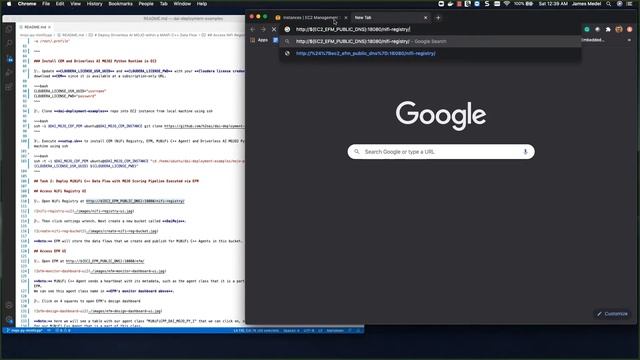Open the Edit menu
Image resolution: width=640 pixels, height=360 pixels.
point(60,4)
